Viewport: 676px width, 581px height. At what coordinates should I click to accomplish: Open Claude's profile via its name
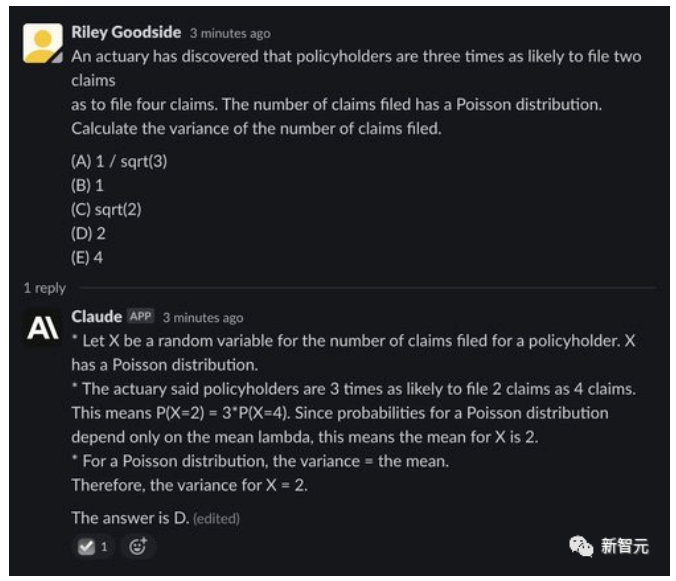pyautogui.click(x=96, y=317)
